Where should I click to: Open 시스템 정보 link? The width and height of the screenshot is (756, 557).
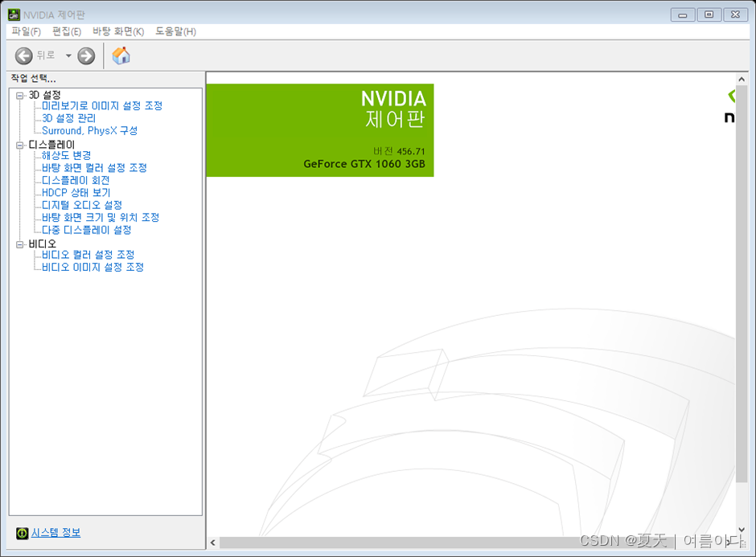pos(56,532)
